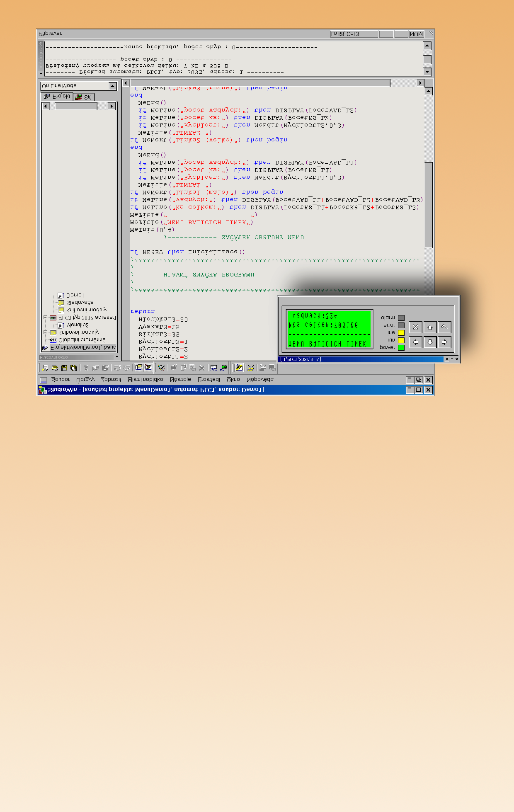514x812 pixels.
Task: Click the Copy toolbar icon
Action: [x=96, y=368]
